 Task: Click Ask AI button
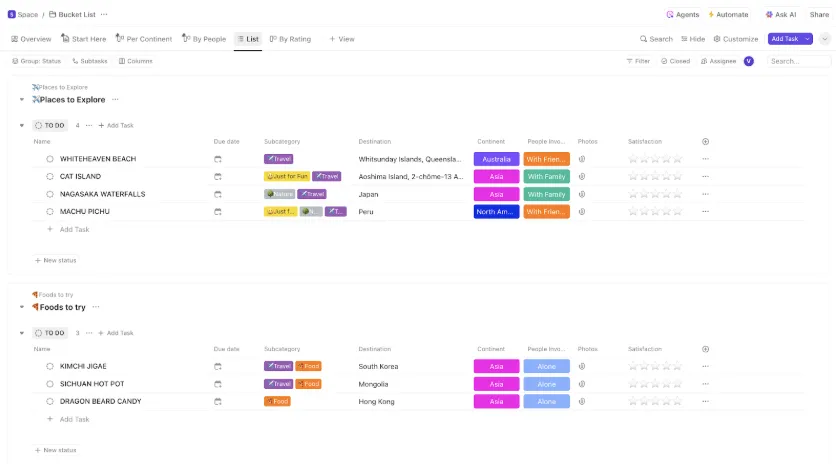(x=781, y=14)
